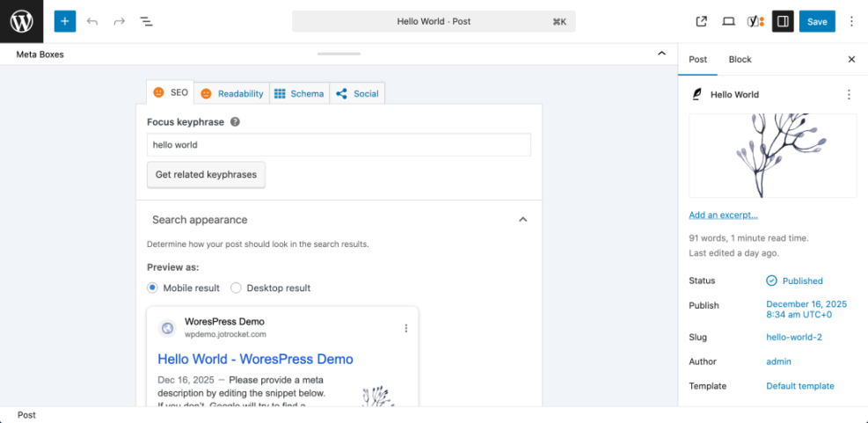Open the Published status dropdown
Viewport: 868px width, 423px height.
coord(794,281)
